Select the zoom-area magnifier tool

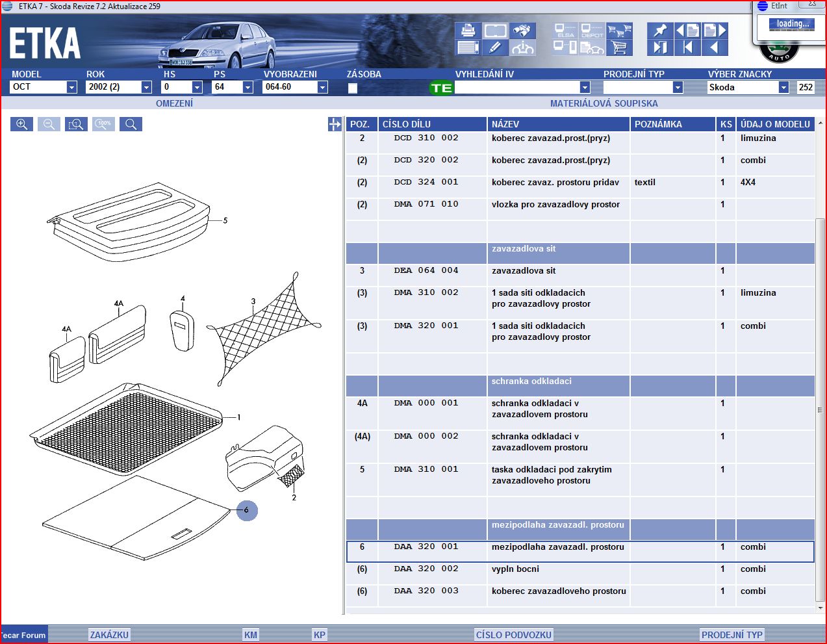pos(76,124)
